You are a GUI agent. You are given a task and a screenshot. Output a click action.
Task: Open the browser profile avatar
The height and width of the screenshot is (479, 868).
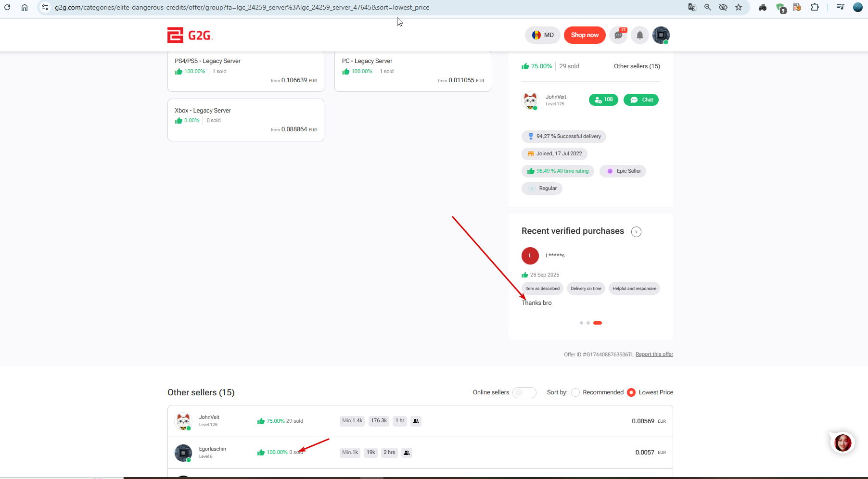858,7
